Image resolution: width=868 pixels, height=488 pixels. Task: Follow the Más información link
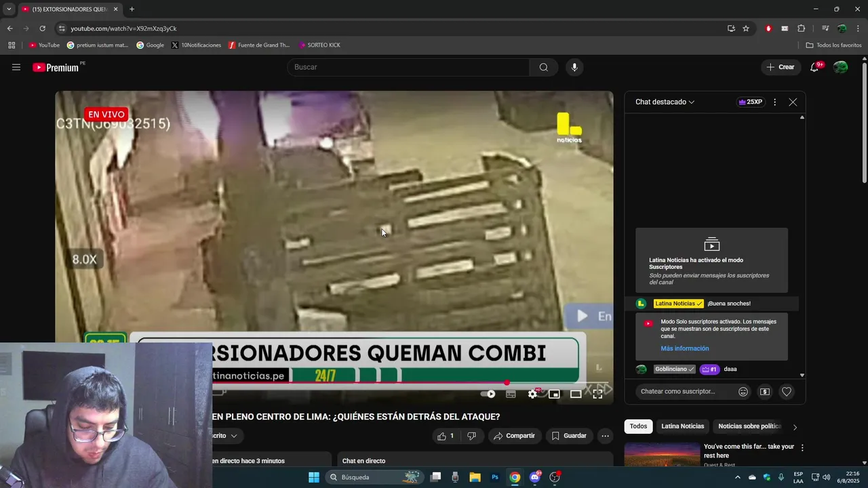[x=685, y=348]
